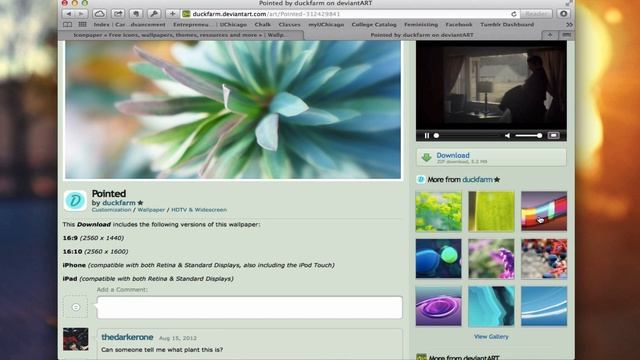
Task: Open the myUChicago bookmark
Action: [x=326, y=24]
